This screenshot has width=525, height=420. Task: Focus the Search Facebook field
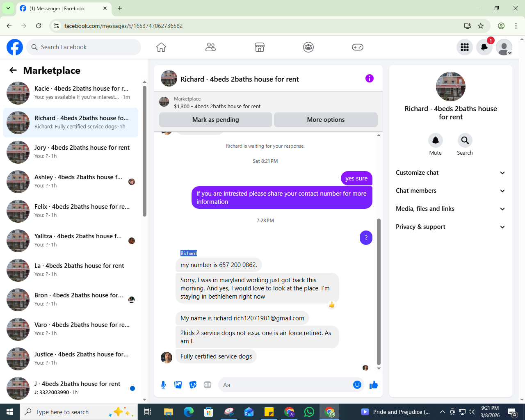(84, 47)
